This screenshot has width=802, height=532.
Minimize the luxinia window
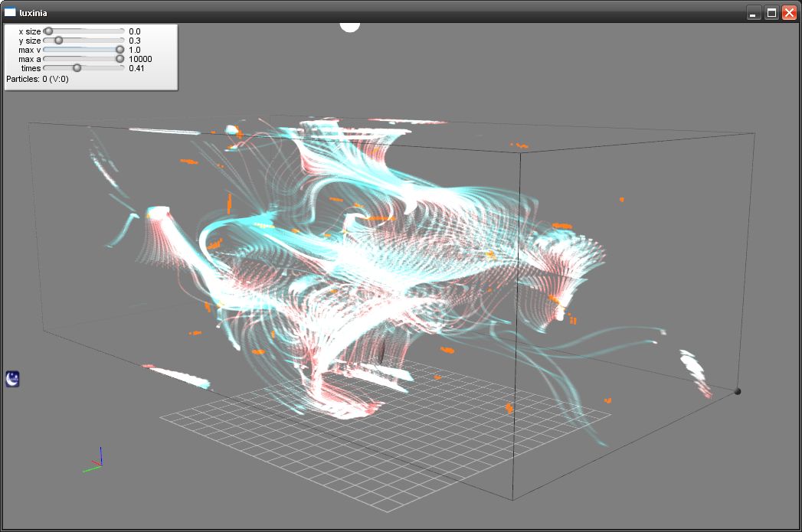click(754, 13)
